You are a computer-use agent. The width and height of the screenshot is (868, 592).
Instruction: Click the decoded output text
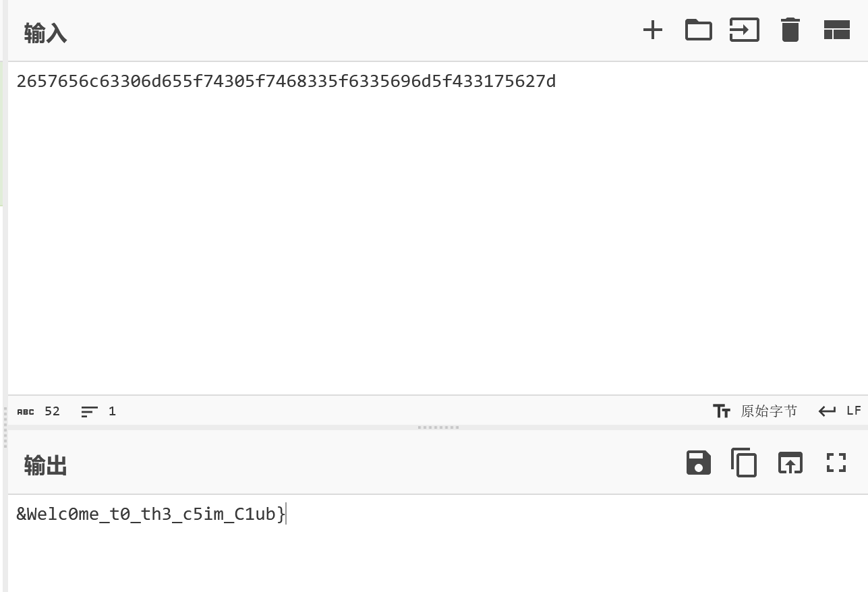point(151,514)
